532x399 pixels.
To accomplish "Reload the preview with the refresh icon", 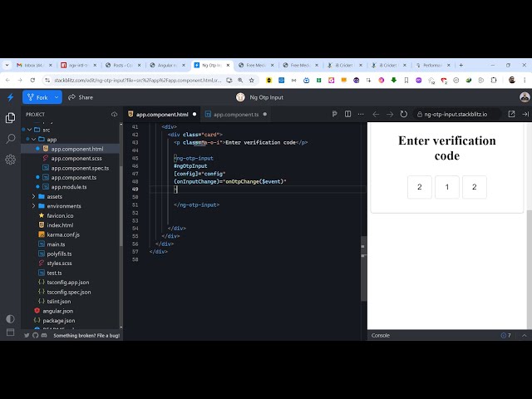I will point(404,114).
